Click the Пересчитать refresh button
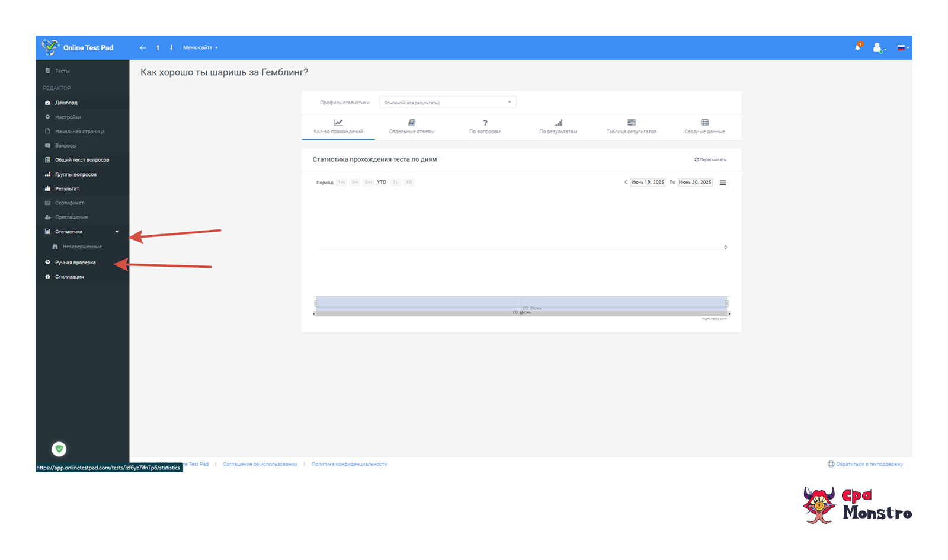 pos(710,160)
